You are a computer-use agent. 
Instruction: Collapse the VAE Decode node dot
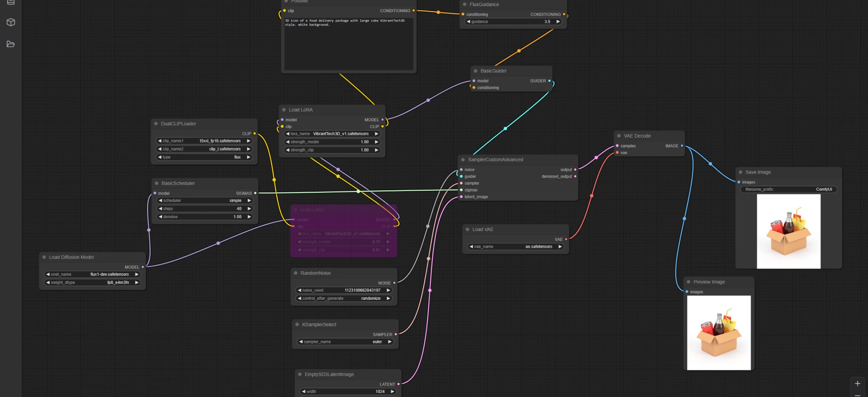click(619, 136)
